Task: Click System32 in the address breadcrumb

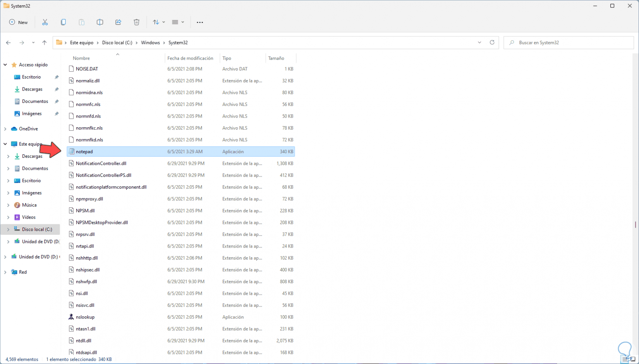Action: pyautogui.click(x=178, y=43)
